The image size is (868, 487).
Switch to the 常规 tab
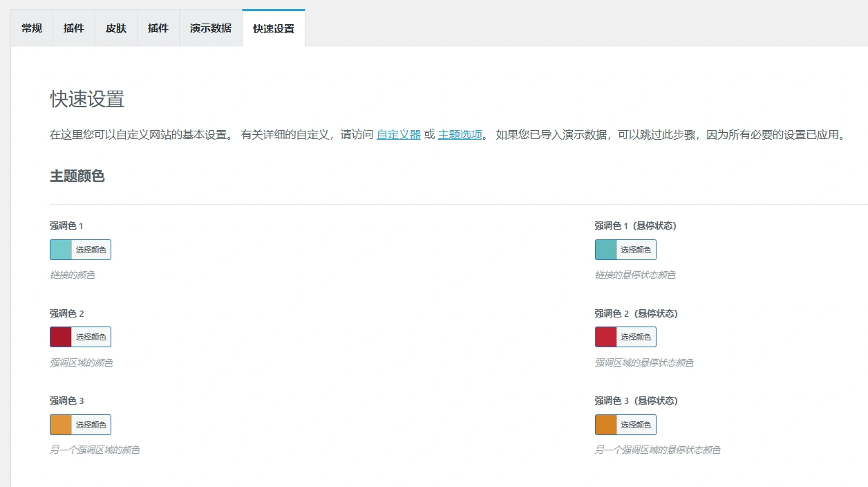click(32, 28)
